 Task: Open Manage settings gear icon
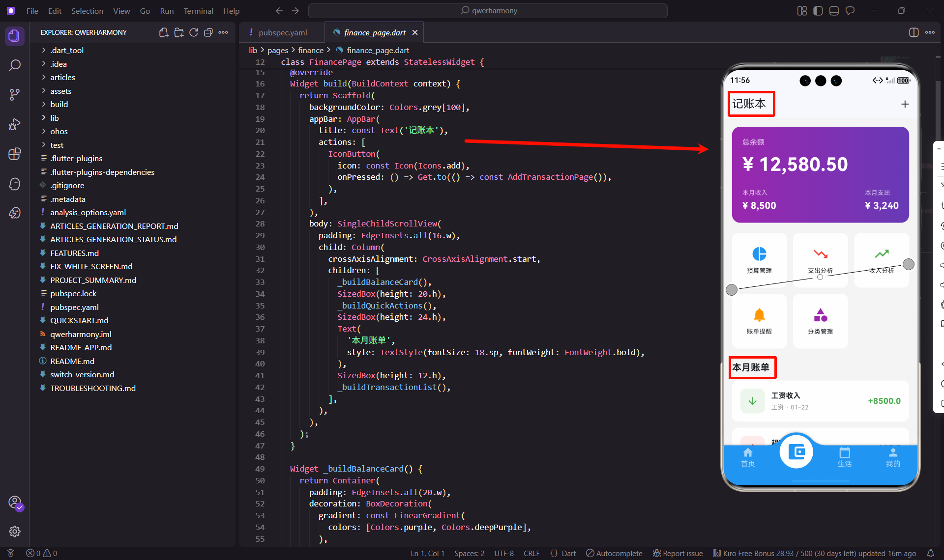tap(15, 532)
